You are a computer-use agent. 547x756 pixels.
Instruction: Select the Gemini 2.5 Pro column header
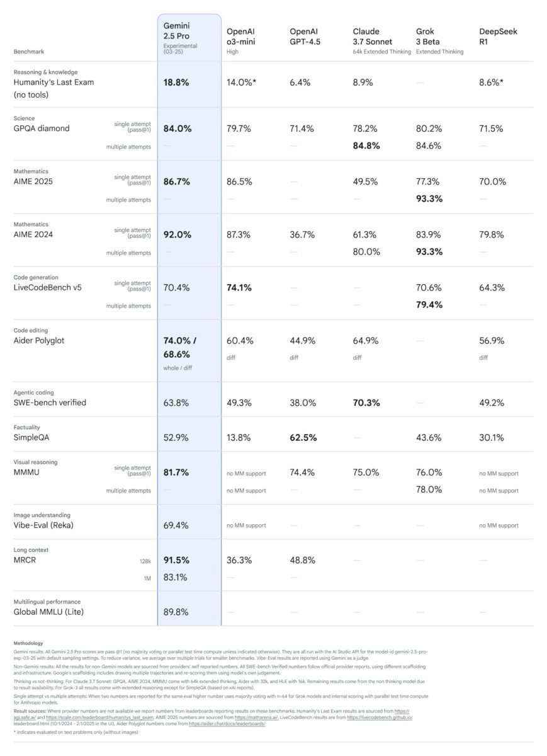(x=180, y=35)
